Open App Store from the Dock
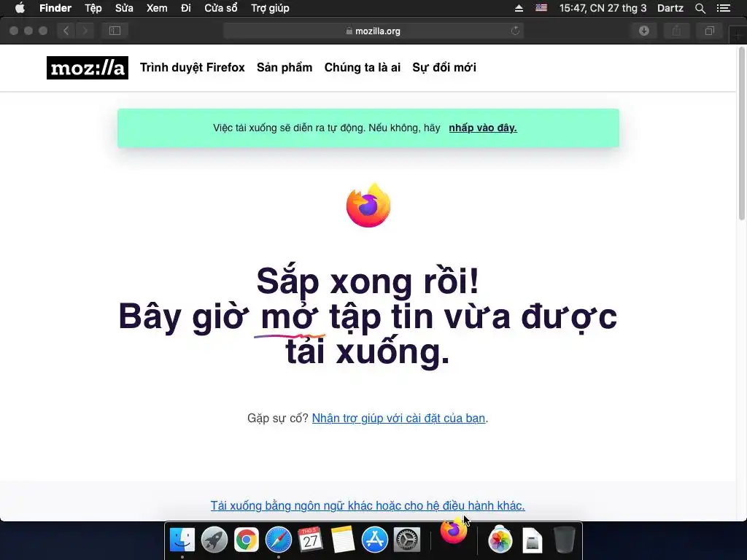The width and height of the screenshot is (747, 560). click(374, 540)
